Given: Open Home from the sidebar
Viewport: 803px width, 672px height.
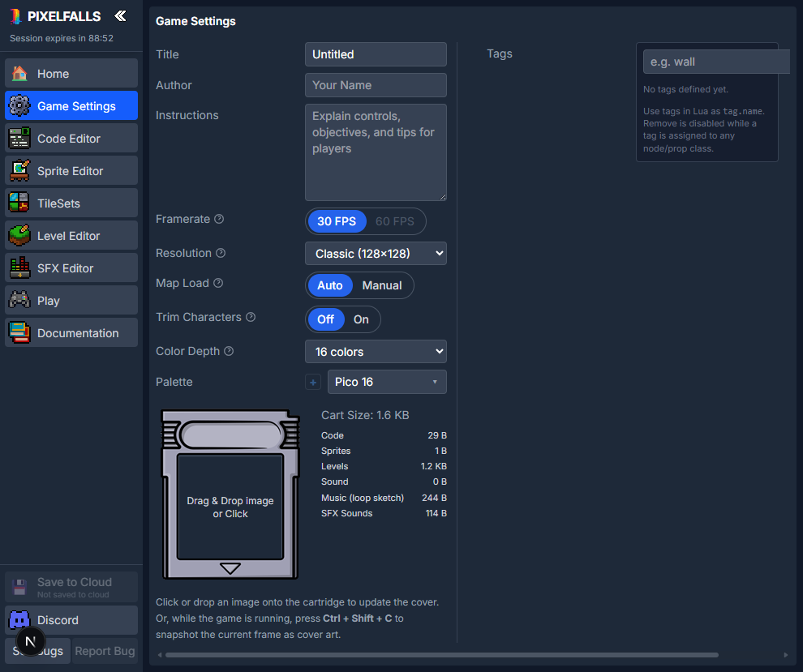Looking at the screenshot, I should coord(71,74).
